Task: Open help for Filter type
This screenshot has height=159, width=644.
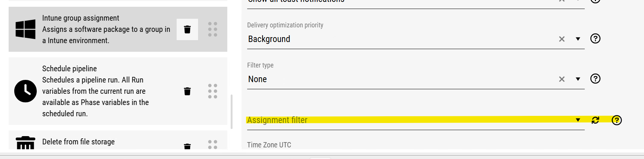Action: click(x=595, y=79)
